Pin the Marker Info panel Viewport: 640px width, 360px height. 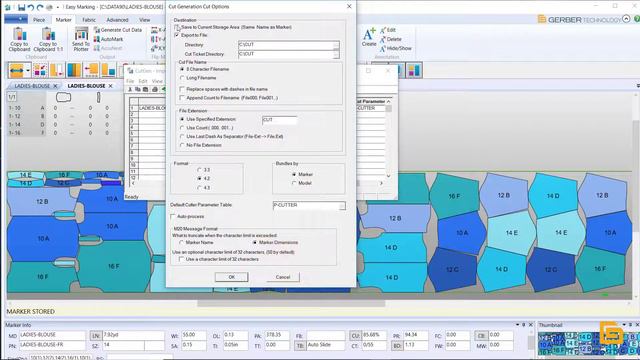click(524, 325)
